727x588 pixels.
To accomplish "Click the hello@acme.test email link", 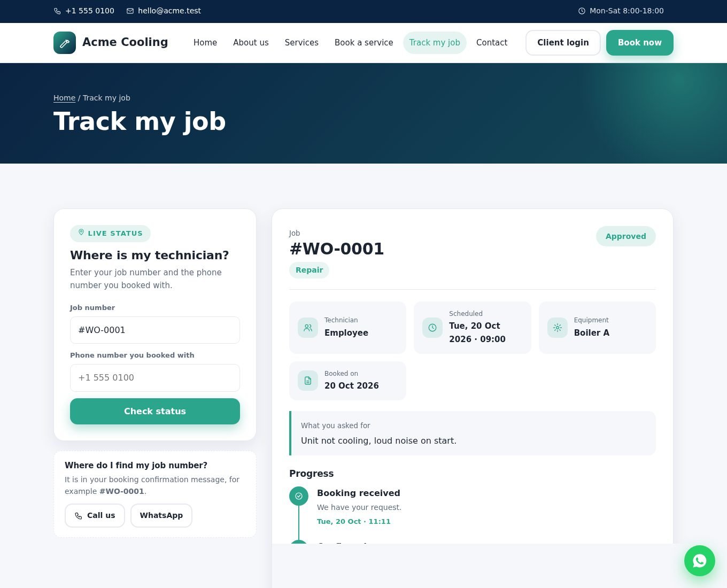I will pyautogui.click(x=169, y=11).
